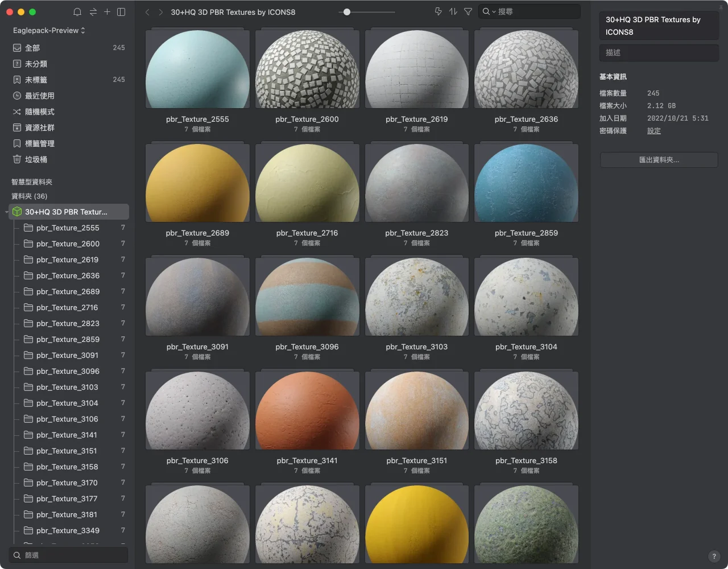Select pbr_Texture_3177 in the folder tree

point(69,498)
